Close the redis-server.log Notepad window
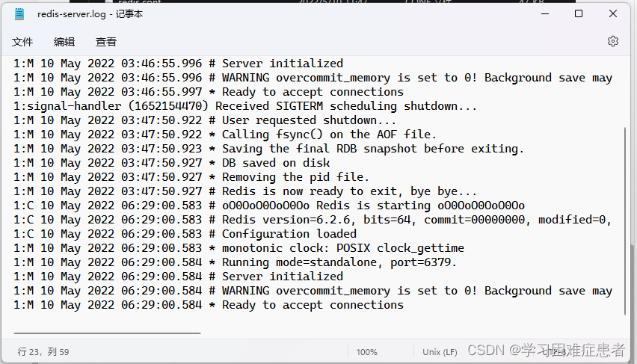This screenshot has height=364, width=637. (613, 14)
